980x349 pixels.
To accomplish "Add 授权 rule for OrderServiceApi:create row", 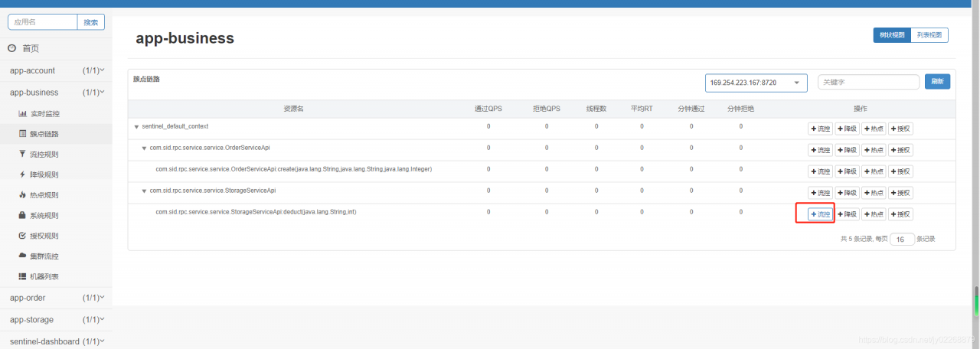I will click(x=900, y=171).
